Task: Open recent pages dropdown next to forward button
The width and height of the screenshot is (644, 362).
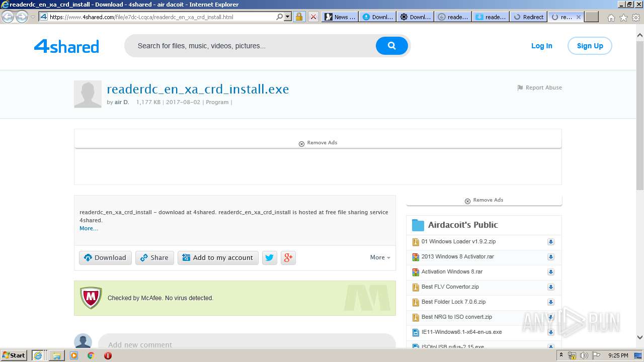Action: point(33,17)
